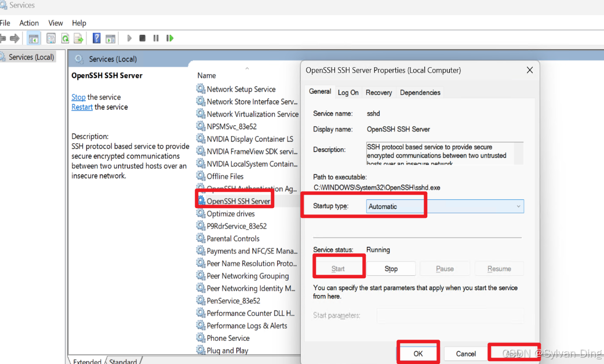Image resolution: width=604 pixels, height=364 pixels.
Task: Select the Performance Logs & Alerts row
Action: coord(247,326)
